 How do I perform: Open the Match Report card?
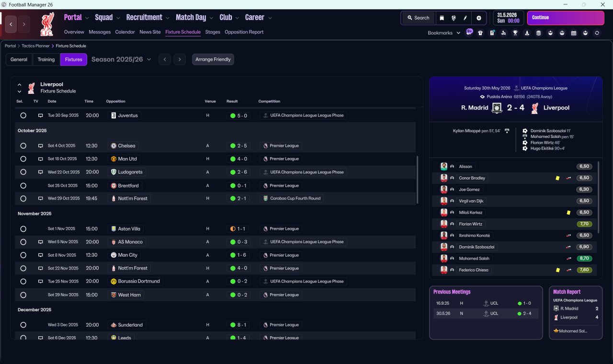(576, 313)
